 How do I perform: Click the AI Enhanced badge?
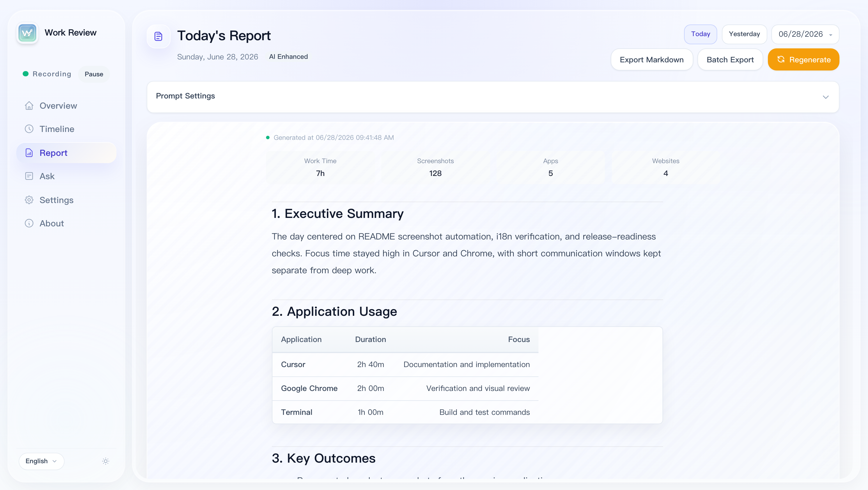288,57
